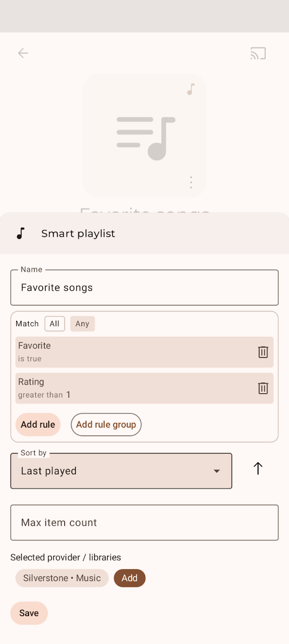Set Match to Any

click(82, 324)
